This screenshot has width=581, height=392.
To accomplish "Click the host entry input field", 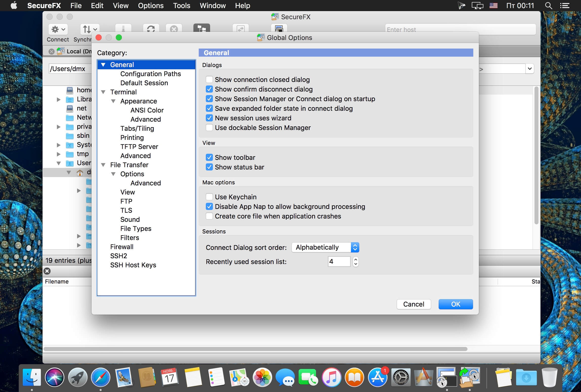I will tap(459, 29).
